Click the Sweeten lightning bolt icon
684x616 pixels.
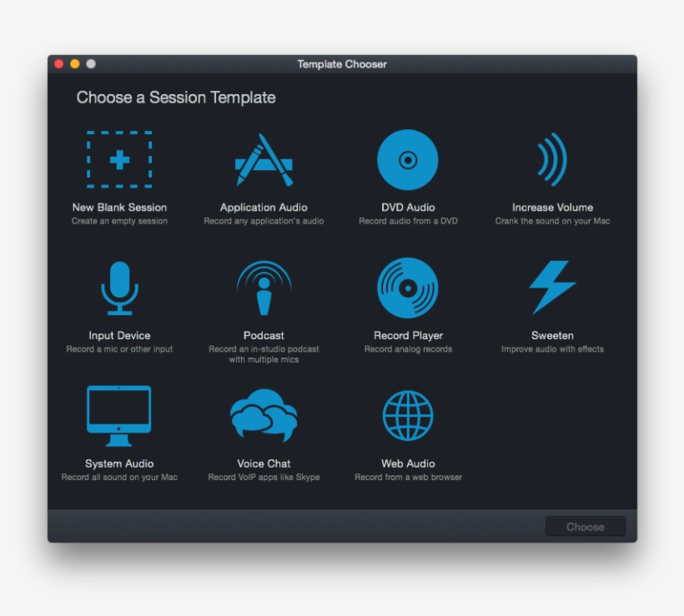tap(551, 286)
